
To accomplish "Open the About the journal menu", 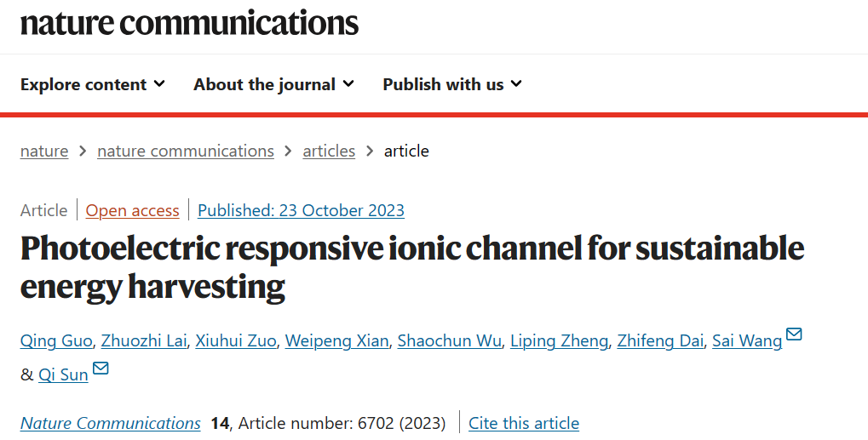I will 273,84.
